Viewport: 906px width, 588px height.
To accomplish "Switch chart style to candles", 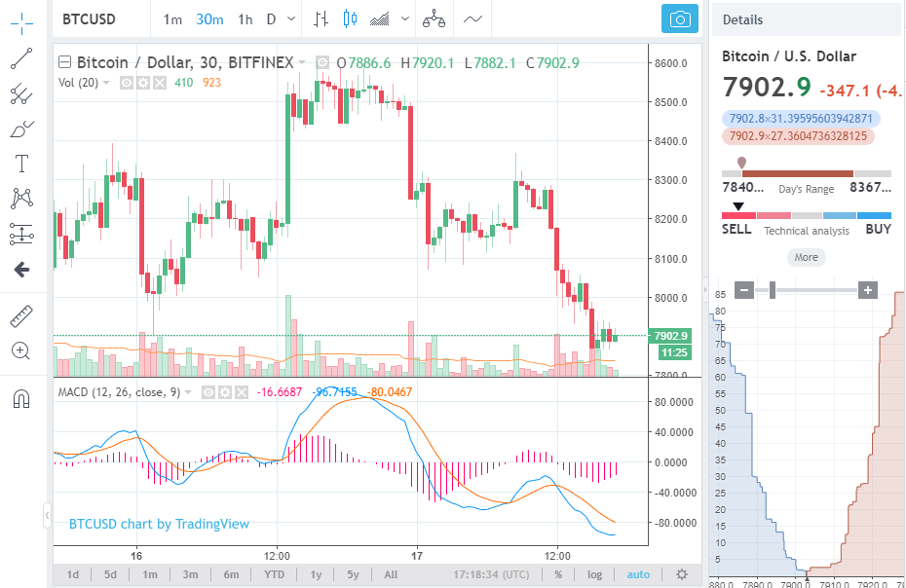I will pyautogui.click(x=351, y=19).
